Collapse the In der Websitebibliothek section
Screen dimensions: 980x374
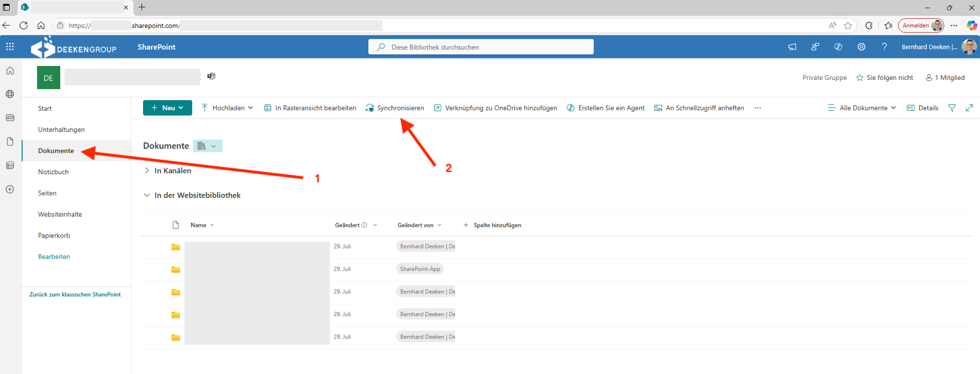pos(147,196)
